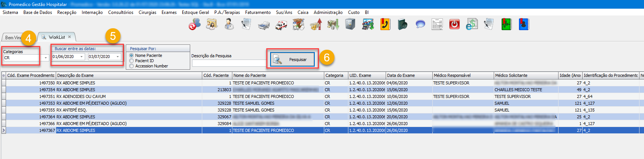Choose Accession Number radio option

pos(131,66)
